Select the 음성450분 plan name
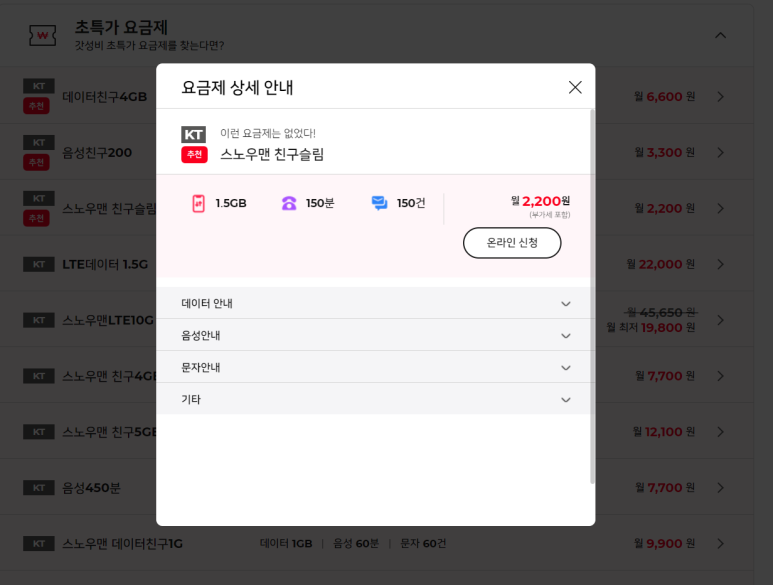 pos(91,487)
